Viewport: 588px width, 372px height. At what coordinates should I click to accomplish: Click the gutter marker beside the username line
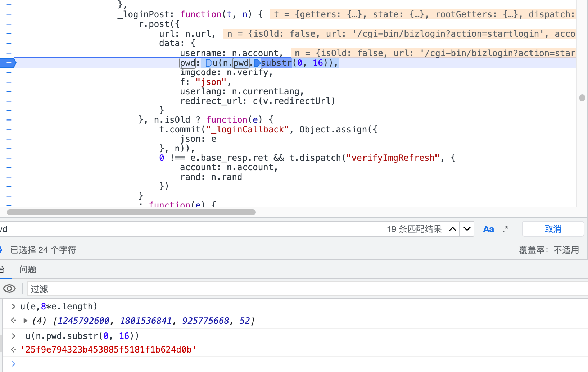[x=9, y=53]
